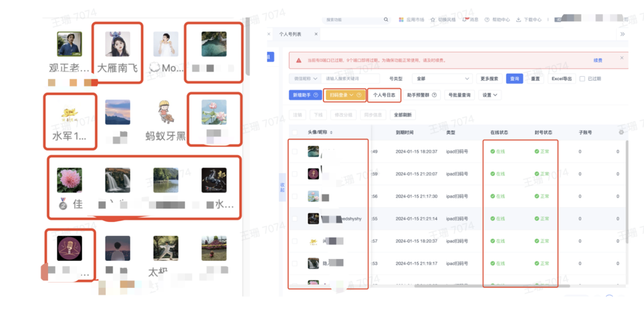Select the 水军1 contact with golden logo
The height and width of the screenshot is (314, 644).
[70, 112]
